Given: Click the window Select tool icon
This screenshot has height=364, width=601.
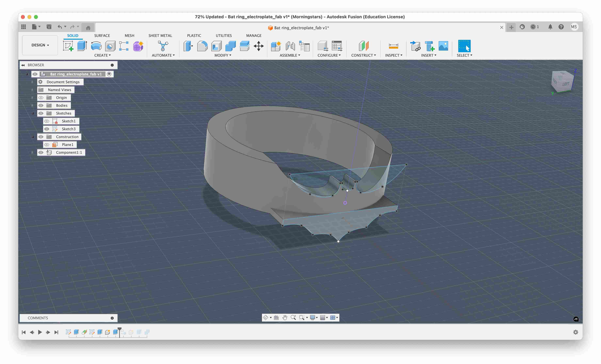Looking at the screenshot, I should click(464, 46).
